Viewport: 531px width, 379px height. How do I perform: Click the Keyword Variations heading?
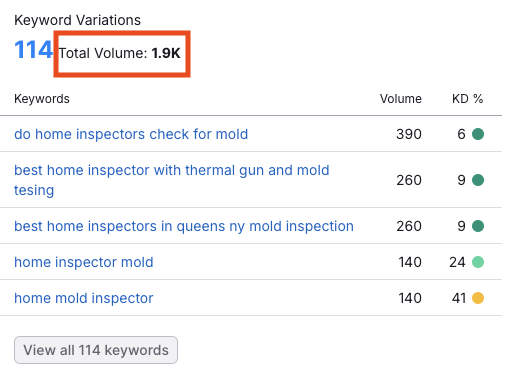click(x=77, y=20)
